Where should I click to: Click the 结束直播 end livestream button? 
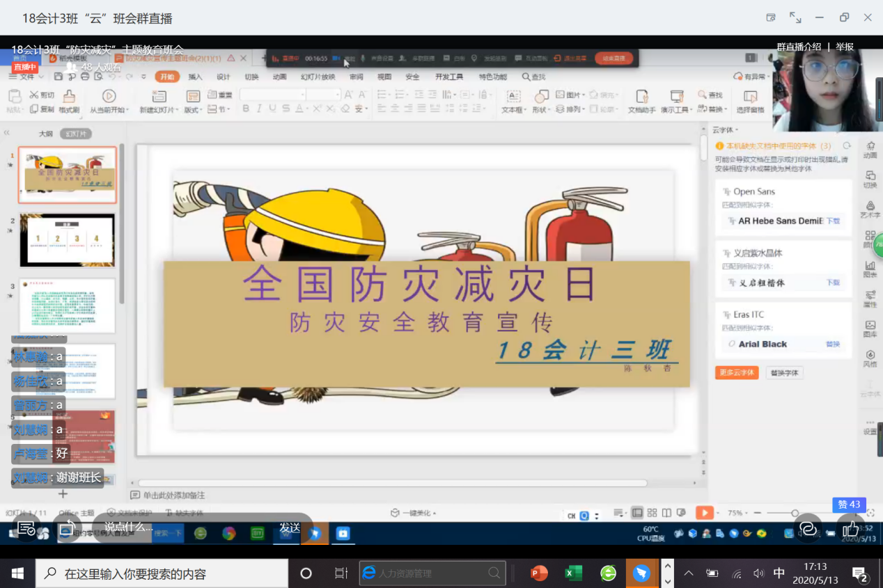point(614,58)
